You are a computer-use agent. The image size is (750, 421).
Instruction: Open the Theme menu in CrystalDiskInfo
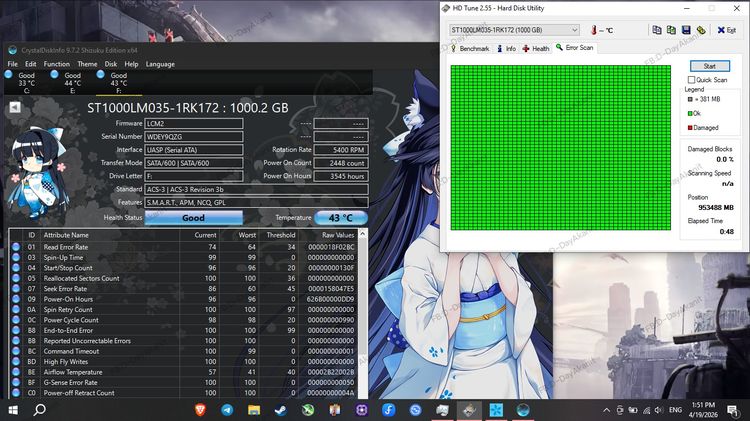tap(87, 64)
